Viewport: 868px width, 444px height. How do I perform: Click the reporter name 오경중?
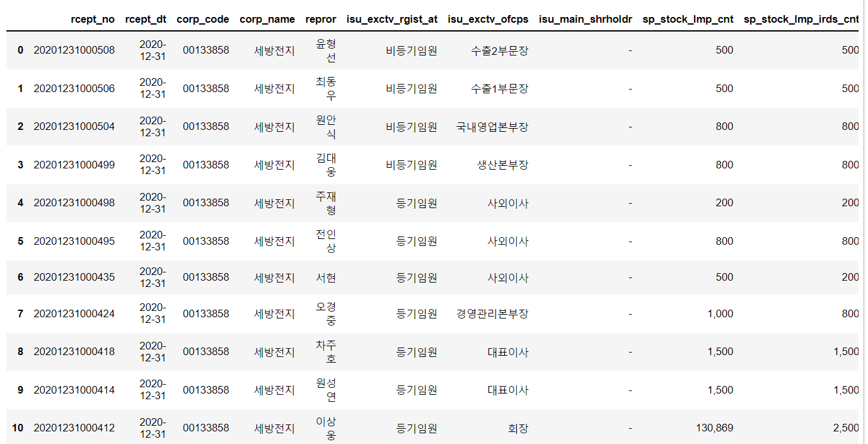click(x=326, y=313)
